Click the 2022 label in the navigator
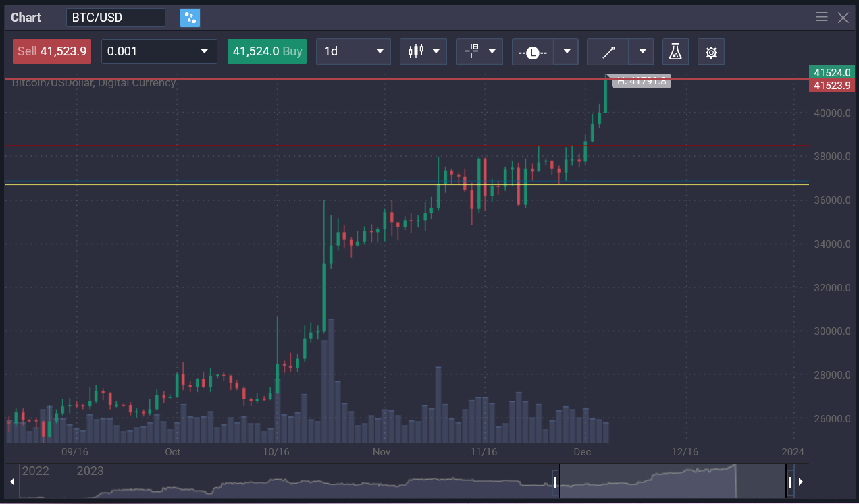The width and height of the screenshot is (859, 504). 35,471
